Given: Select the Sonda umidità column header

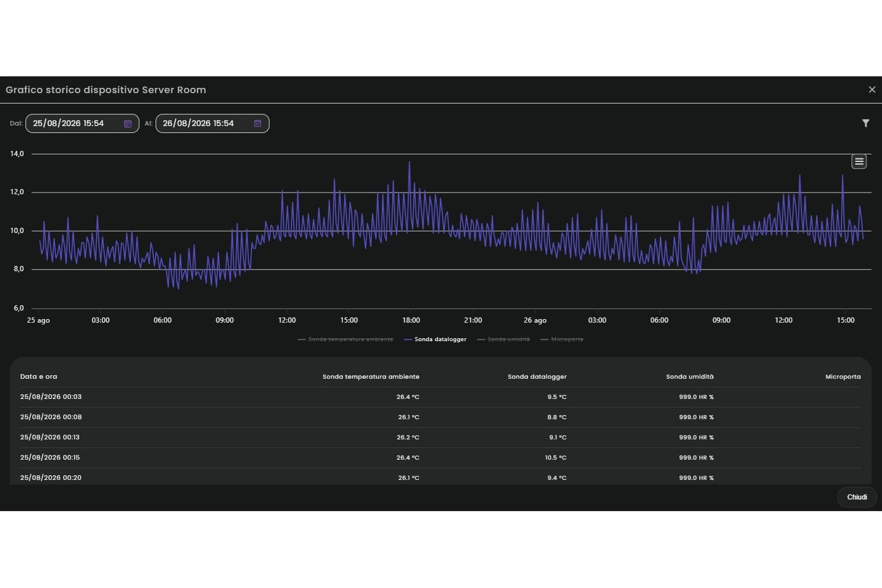Looking at the screenshot, I should tap(690, 376).
